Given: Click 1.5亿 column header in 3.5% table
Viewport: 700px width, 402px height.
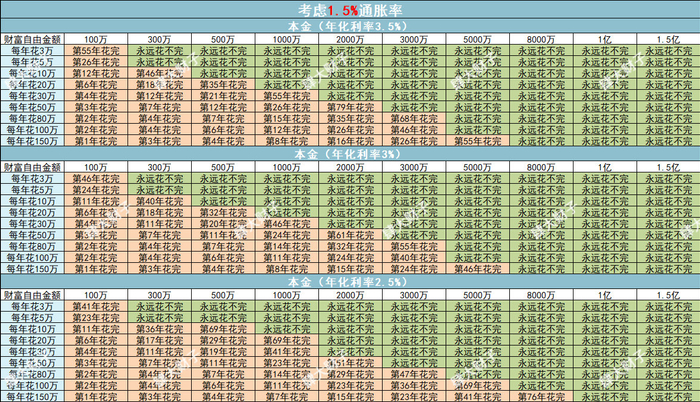Looking at the screenshot, I should [668, 39].
